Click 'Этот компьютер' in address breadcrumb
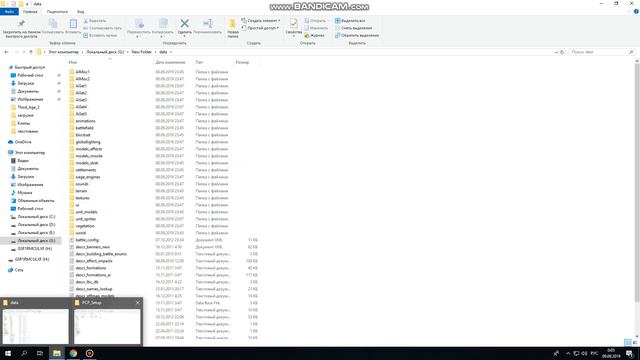The width and height of the screenshot is (640, 360). [x=63, y=52]
